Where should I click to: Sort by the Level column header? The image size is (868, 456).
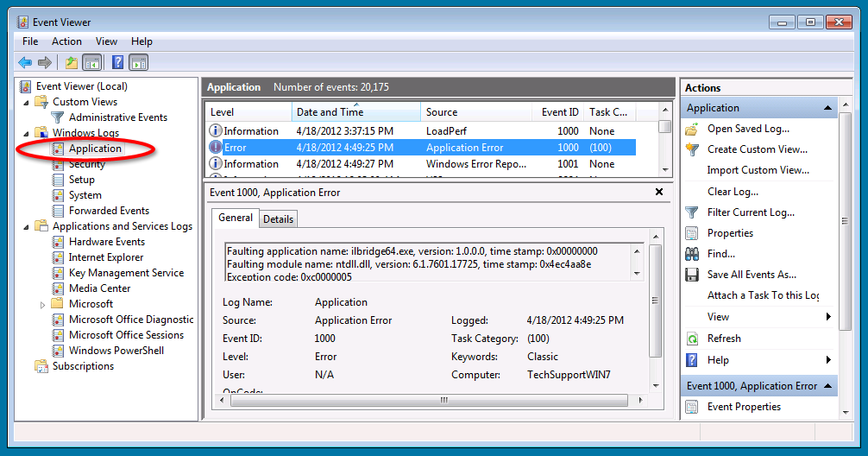tap(248, 112)
